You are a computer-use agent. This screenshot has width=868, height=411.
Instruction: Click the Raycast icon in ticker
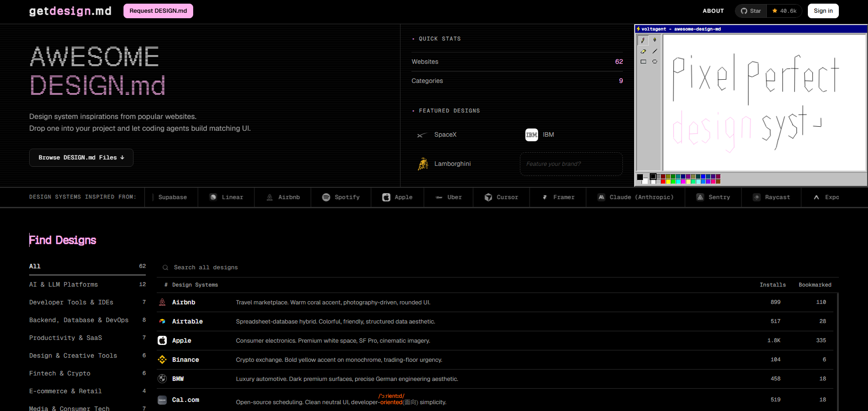757,197
